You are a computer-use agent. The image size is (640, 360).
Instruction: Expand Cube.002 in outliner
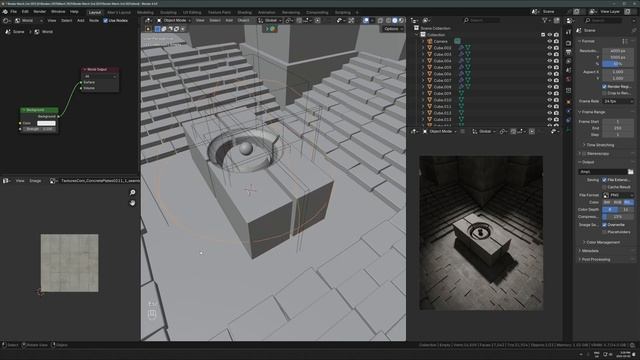coord(423,48)
